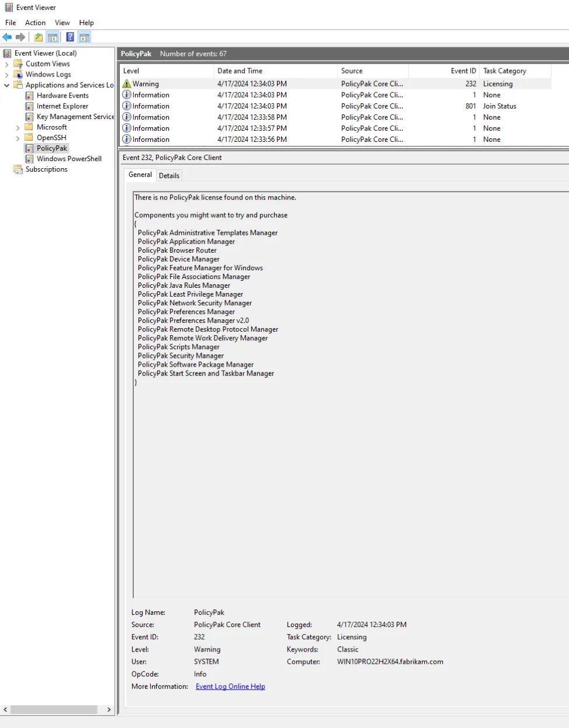Screen dimensions: 569x728
Task: Collapse Applications and Services Logs node
Action: pyautogui.click(x=7, y=85)
